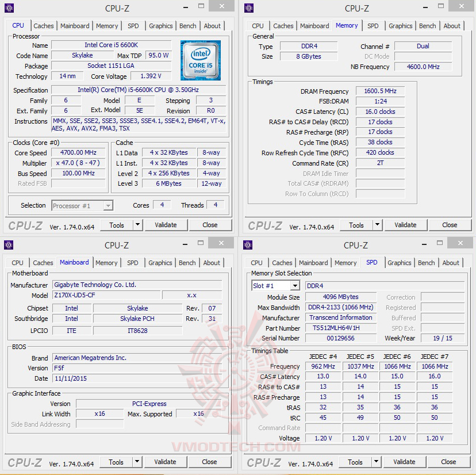This screenshot has height=475, width=476.
Task: Click the Level 3 cache 6 MBytes value
Action: point(169,183)
